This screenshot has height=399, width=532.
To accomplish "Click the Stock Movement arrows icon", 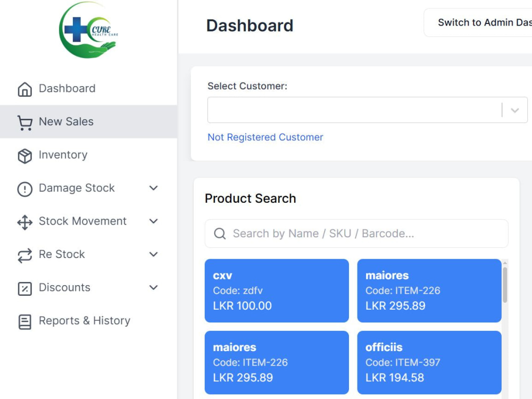I will tap(25, 222).
